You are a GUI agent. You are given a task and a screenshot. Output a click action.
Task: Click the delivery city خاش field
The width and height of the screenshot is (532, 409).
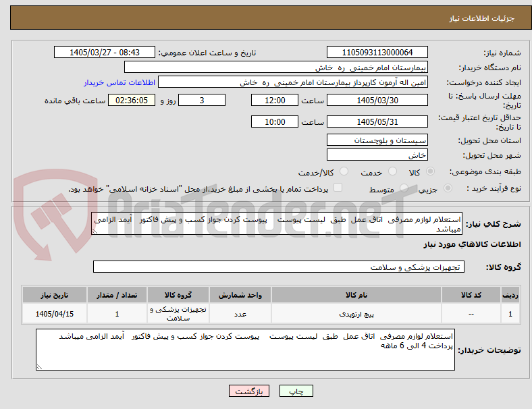point(377,155)
